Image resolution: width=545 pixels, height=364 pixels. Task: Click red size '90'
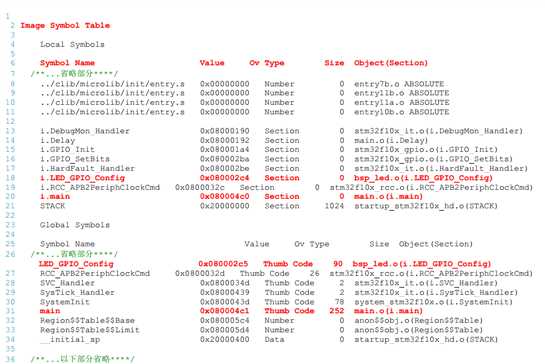tap(337, 264)
